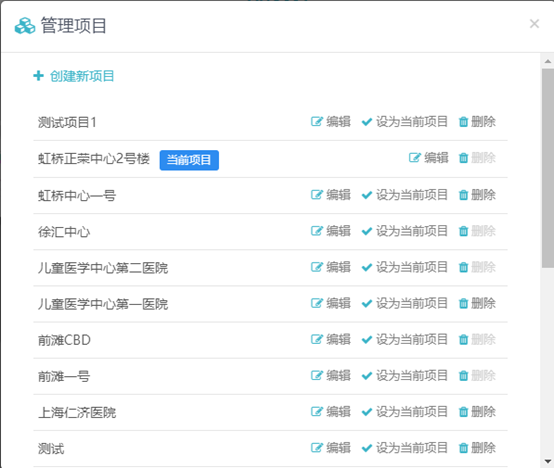The width and height of the screenshot is (554, 468).
Task: Click checkmark icon for 儿童医学中心第二医院
Action: coord(367,267)
